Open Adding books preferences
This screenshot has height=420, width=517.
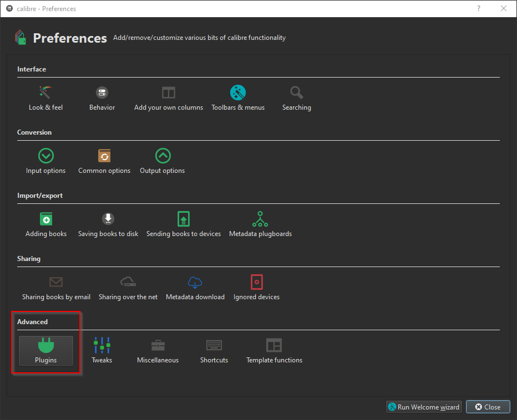[x=46, y=224]
